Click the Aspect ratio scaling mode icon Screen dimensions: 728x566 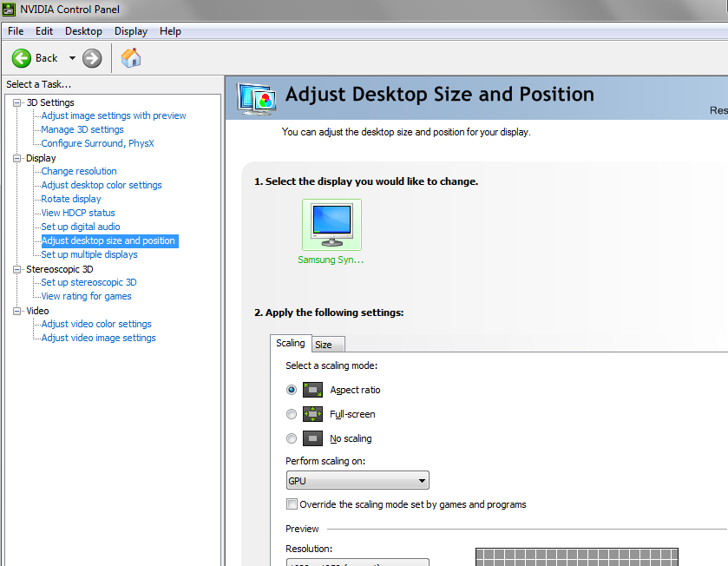coord(312,390)
